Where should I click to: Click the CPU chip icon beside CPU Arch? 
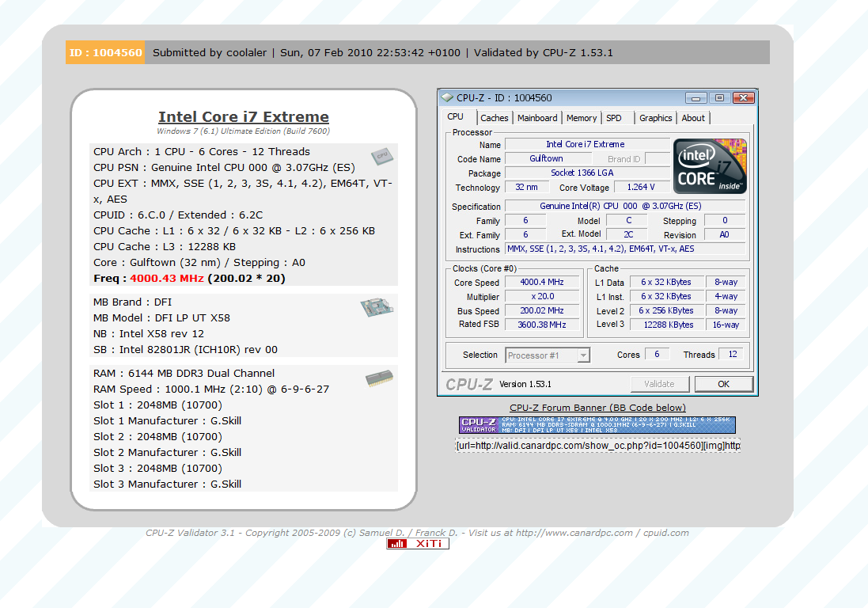[382, 156]
